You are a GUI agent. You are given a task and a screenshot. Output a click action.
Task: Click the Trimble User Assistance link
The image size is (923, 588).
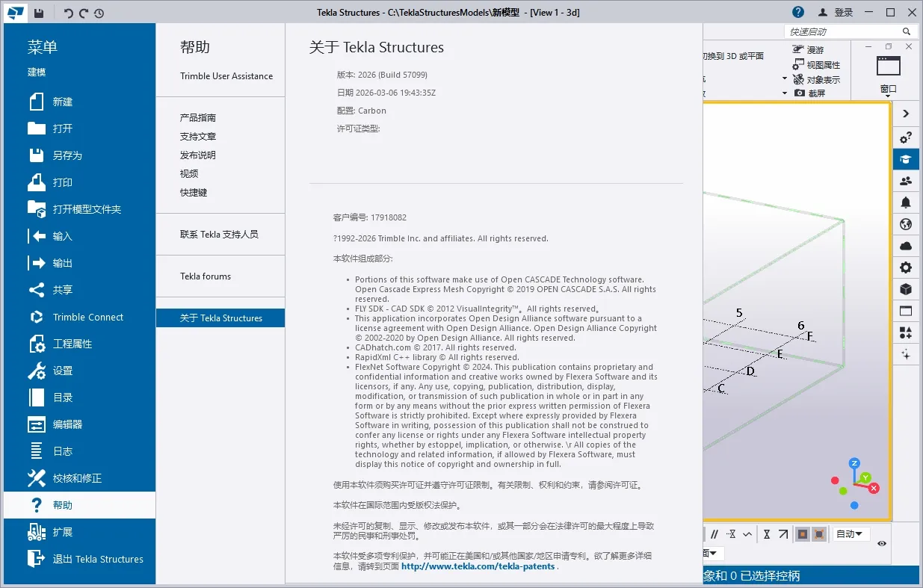[x=226, y=75]
